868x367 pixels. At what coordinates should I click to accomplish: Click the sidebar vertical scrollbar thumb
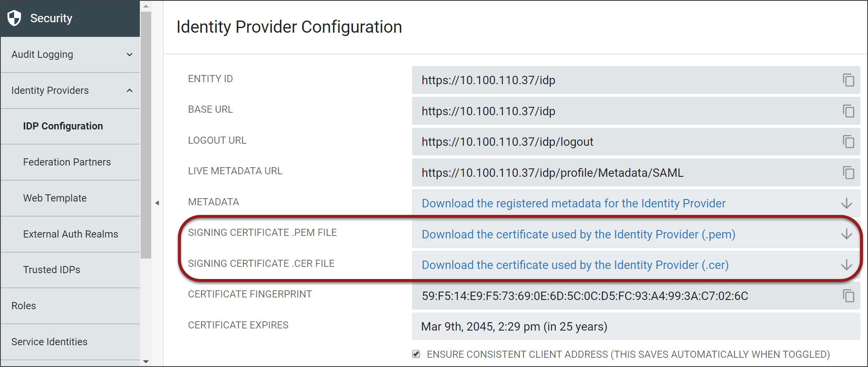pyautogui.click(x=146, y=135)
